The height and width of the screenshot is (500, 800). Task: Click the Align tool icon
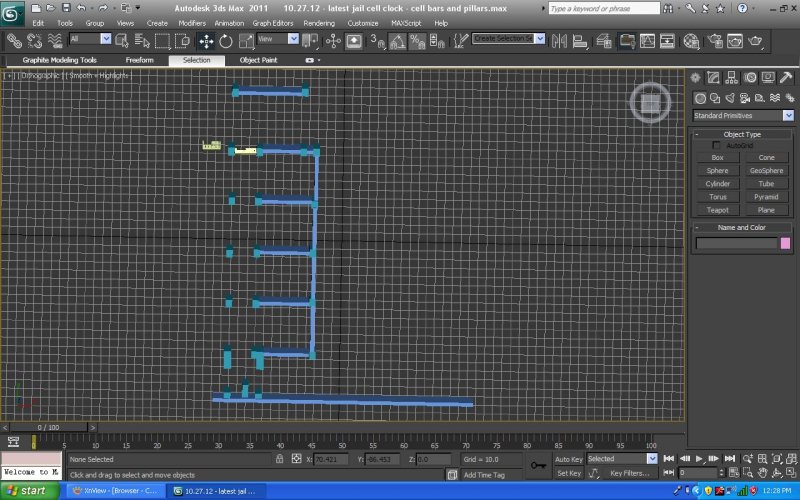(x=580, y=41)
